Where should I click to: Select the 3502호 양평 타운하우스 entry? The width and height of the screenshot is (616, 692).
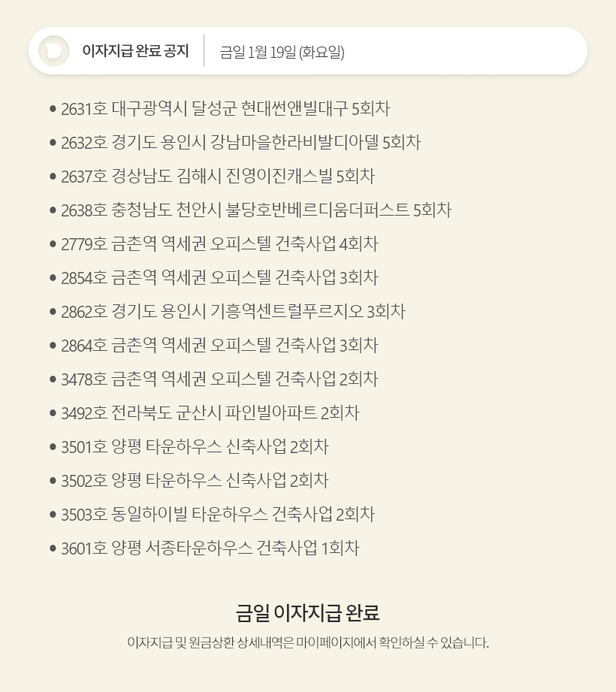click(195, 481)
